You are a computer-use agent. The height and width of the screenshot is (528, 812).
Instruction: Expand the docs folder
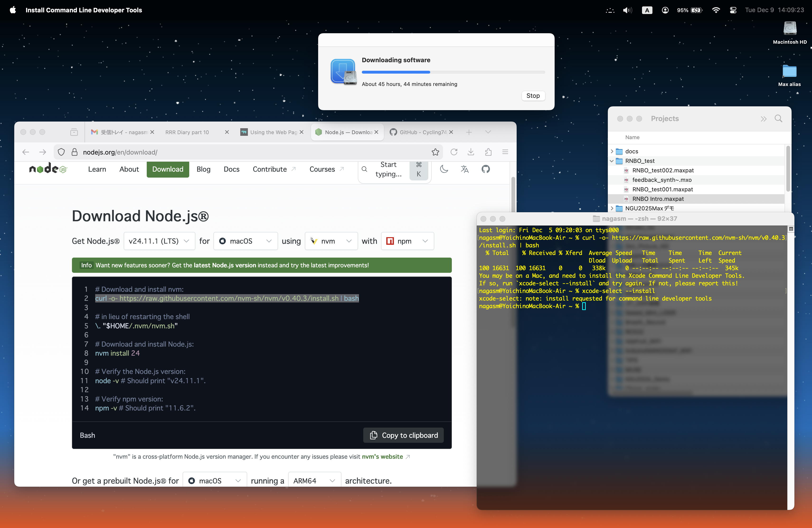click(x=612, y=151)
